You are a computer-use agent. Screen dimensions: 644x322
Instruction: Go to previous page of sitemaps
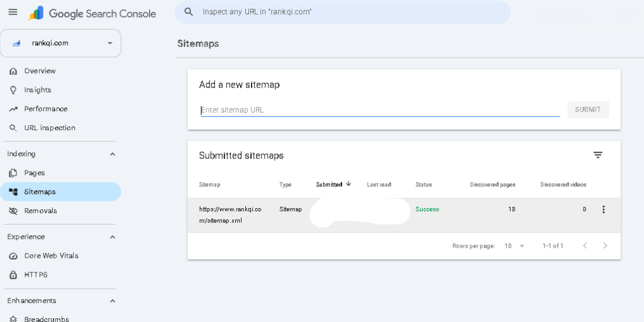point(585,246)
